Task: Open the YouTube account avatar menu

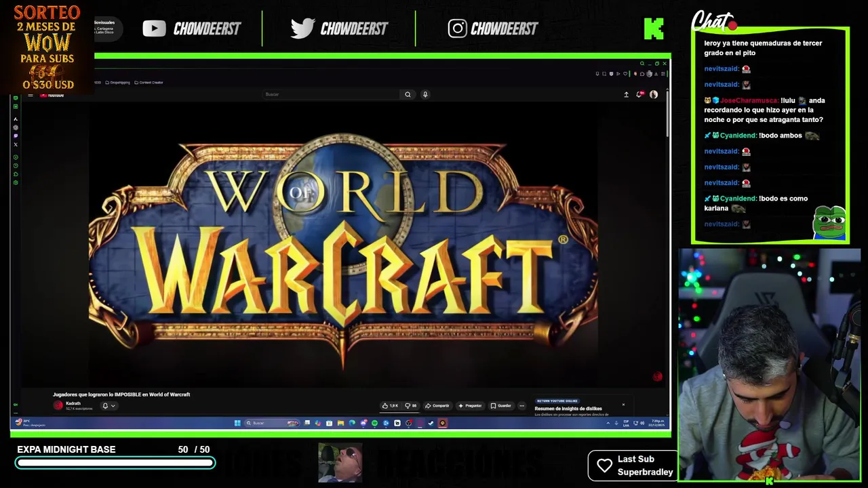Action: (x=654, y=94)
